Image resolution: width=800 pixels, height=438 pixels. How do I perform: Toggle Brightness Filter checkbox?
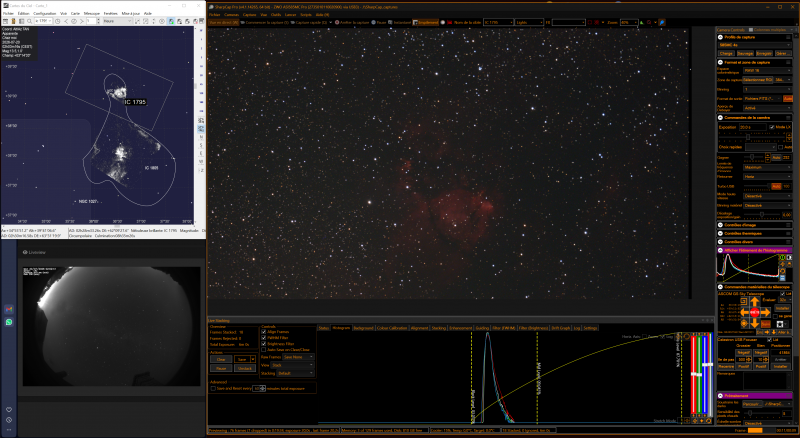pyautogui.click(x=263, y=344)
